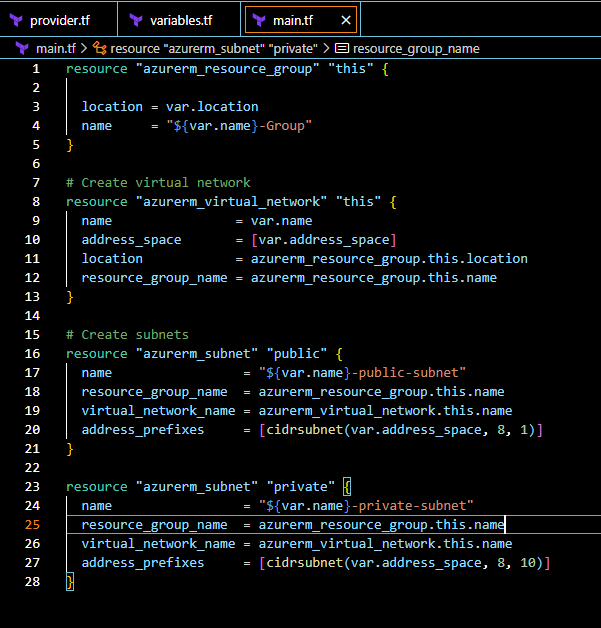Image resolution: width=601 pixels, height=628 pixels.
Task: Open resource_group_name breadcrumb item
Action: (416, 48)
